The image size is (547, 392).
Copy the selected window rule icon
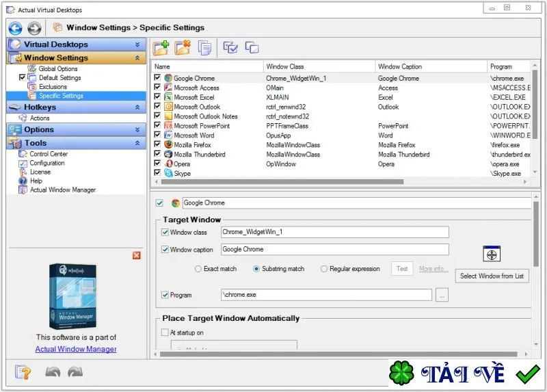(x=204, y=47)
